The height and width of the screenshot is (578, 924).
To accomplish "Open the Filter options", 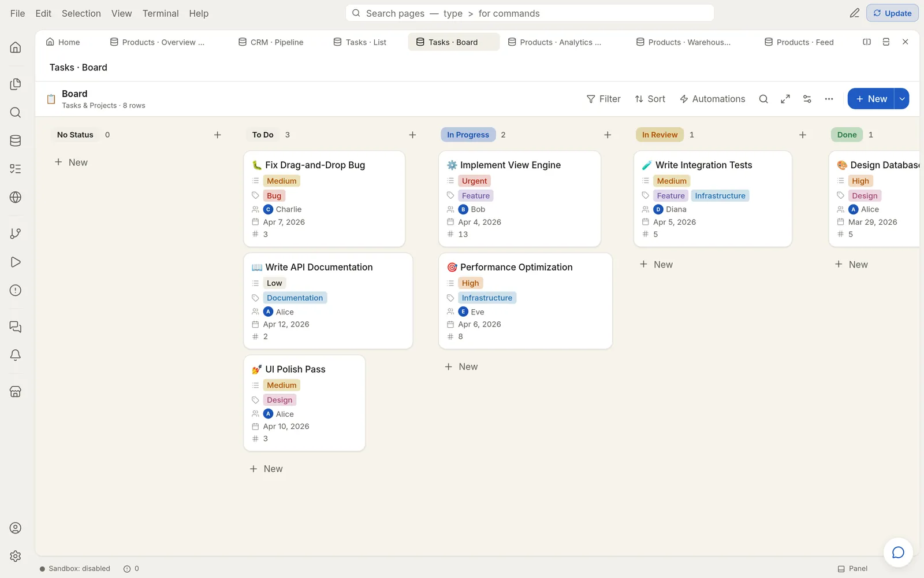I will point(603,99).
